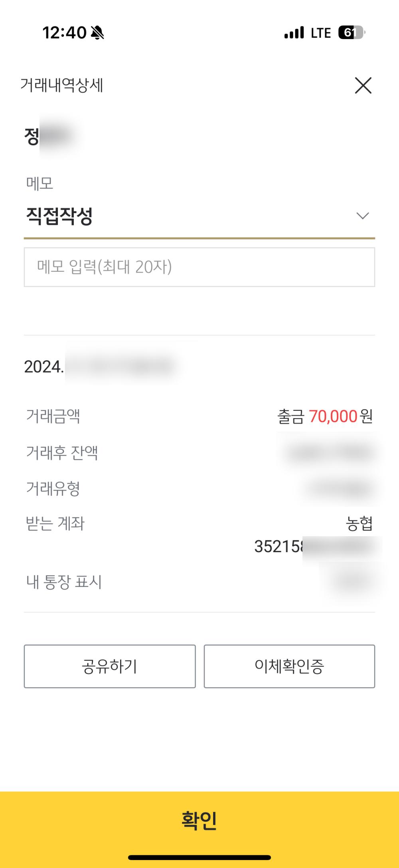Tap the cellular signal bars icon
Image resolution: width=399 pixels, height=868 pixels.
(x=294, y=33)
